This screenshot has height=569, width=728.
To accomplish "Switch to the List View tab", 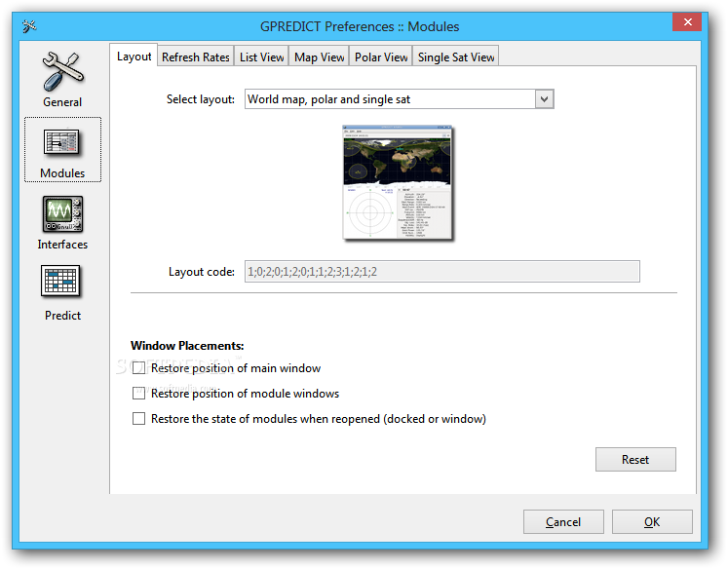I will pyautogui.click(x=261, y=57).
